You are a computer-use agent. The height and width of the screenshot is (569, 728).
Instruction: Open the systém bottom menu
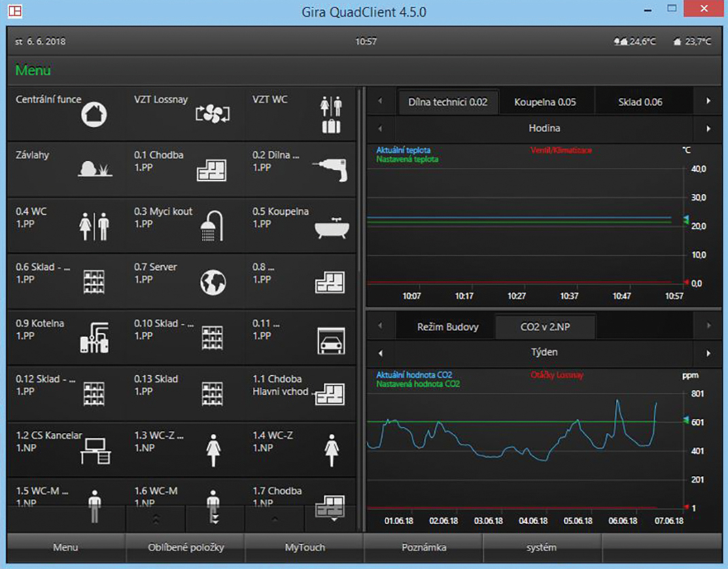[x=542, y=548]
